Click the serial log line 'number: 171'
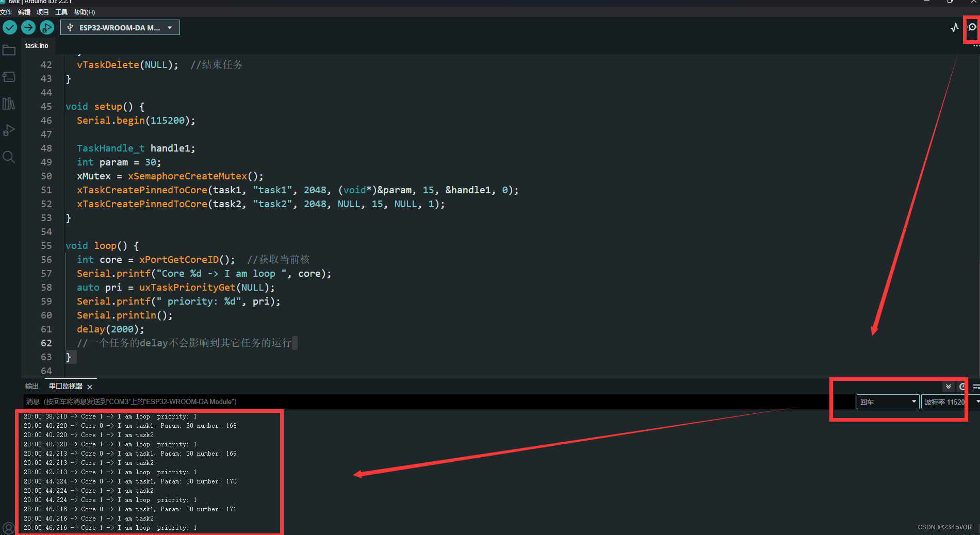Viewport: 980px width, 535px height. (x=130, y=509)
